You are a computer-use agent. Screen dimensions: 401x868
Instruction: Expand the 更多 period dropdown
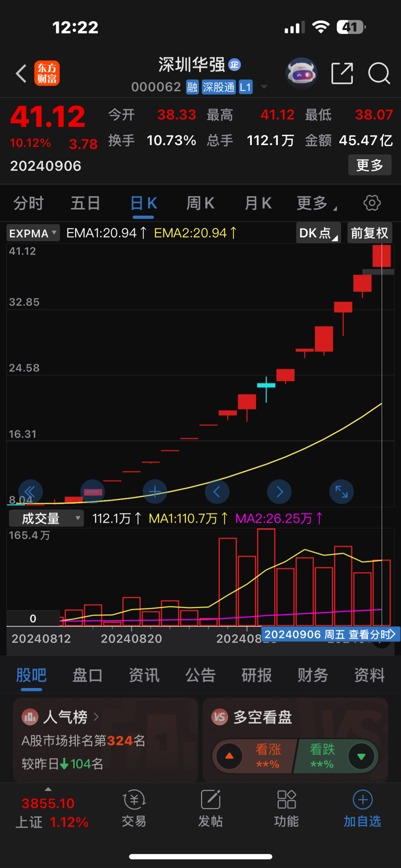tap(316, 203)
